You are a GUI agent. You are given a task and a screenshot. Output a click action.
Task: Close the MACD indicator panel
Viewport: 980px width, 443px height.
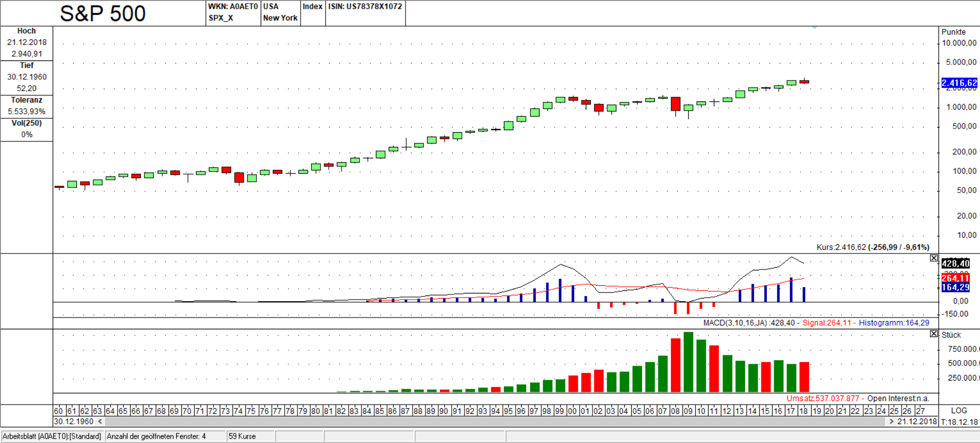[933, 258]
